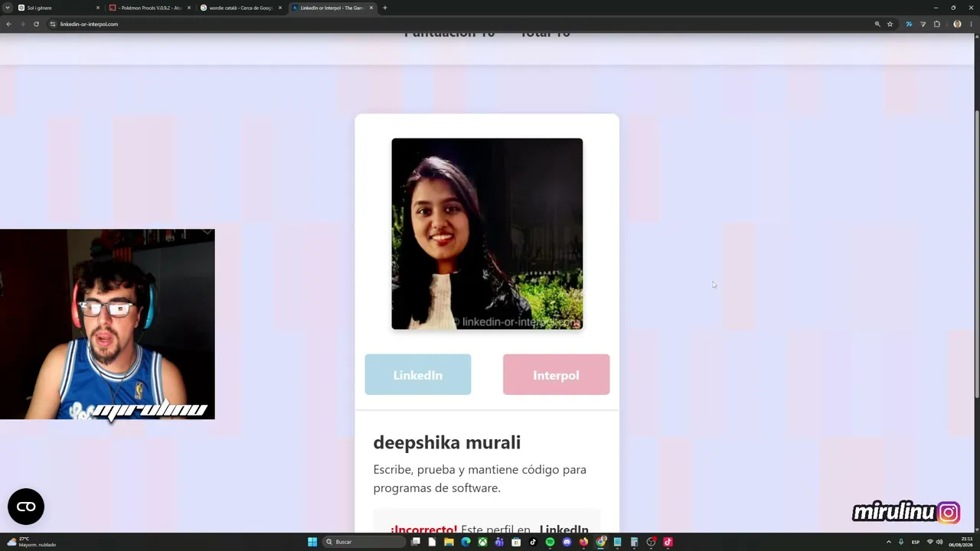The image size is (980, 551).
Task: Open the blank document app on taskbar
Action: 432,542
